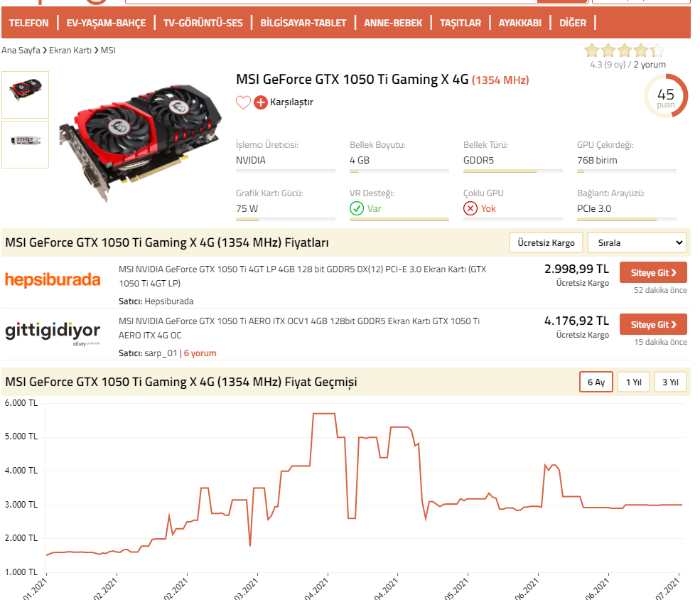
Task: Open the EV-YAŞAM-BAHÇE menu
Action: (107, 23)
